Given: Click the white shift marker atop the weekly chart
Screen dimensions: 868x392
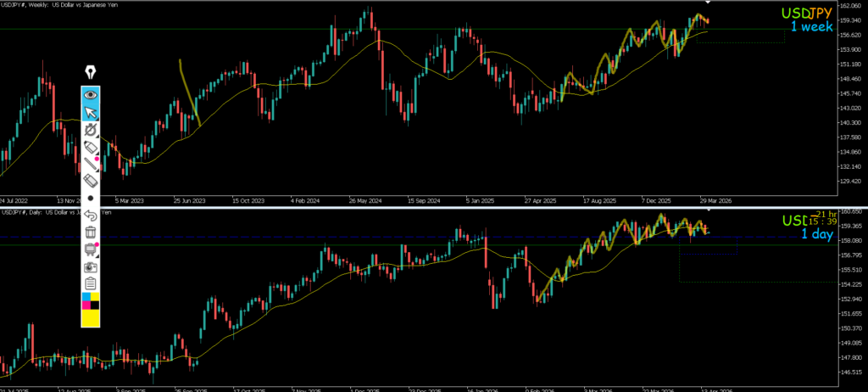Looking at the screenshot, I should tap(708, 3).
